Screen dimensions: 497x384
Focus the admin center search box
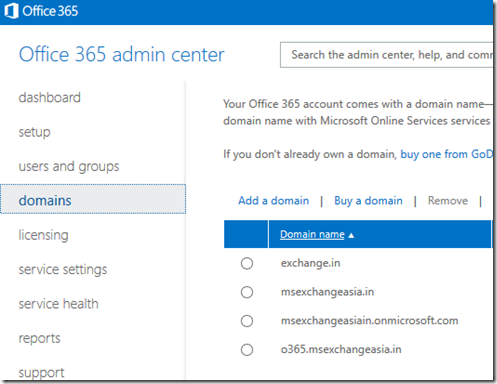click(x=387, y=55)
